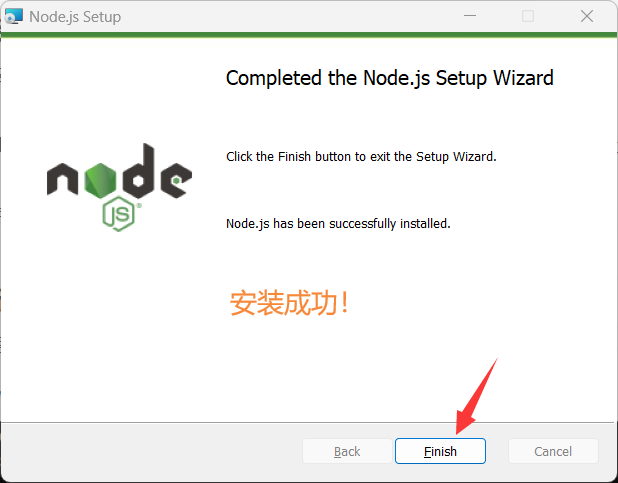This screenshot has width=618, height=483.
Task: Click 'Node.js has been successfully installed.' message
Action: point(338,224)
